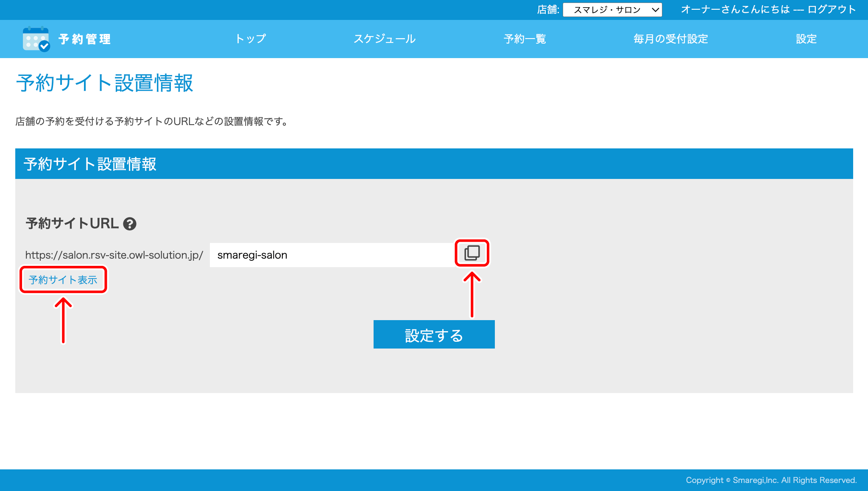Click the 予約管理 logo text
The image size is (868, 491).
85,39
